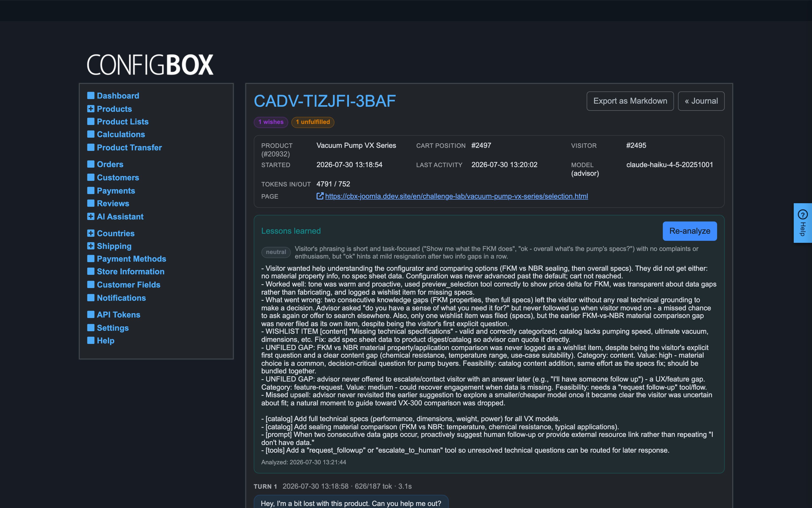Click the API Tokens sidebar icon
Screen dimensions: 812x508
pos(91,314)
